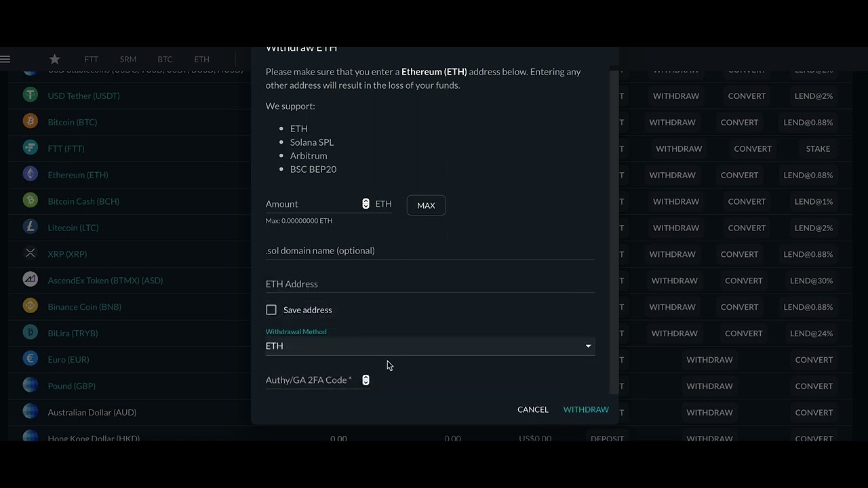Click the Binance Coin icon
Image resolution: width=868 pixels, height=488 pixels.
tap(30, 306)
